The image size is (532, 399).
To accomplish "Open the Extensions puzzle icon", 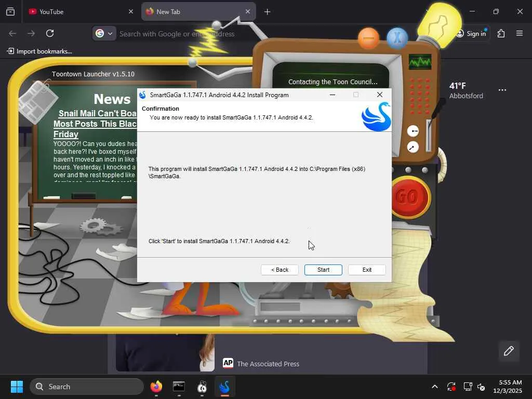I will (501, 33).
